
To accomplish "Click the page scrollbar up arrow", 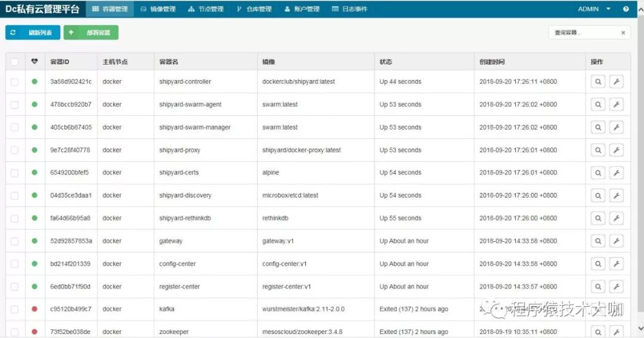I will coord(640,9).
